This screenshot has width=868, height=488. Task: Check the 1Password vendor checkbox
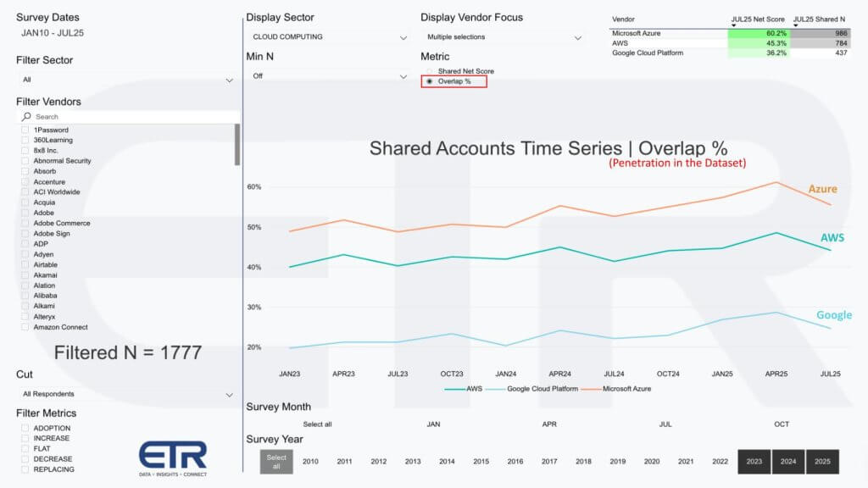[x=25, y=130]
